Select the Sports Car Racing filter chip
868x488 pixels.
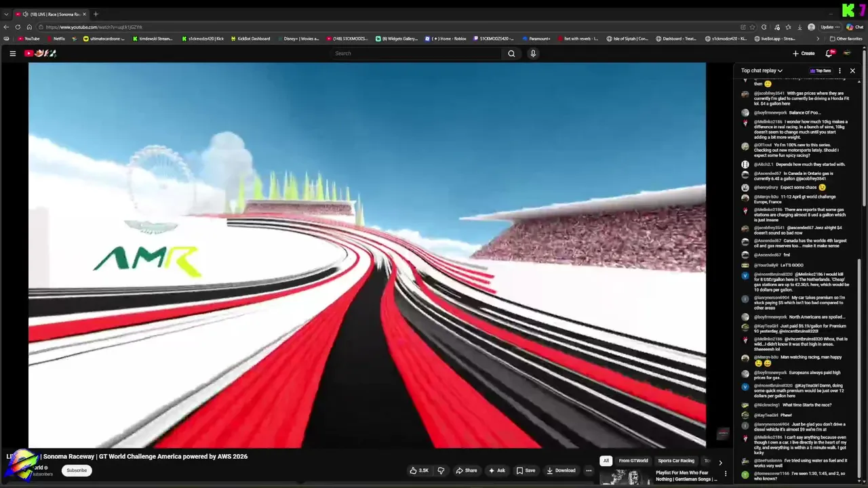coord(676,461)
